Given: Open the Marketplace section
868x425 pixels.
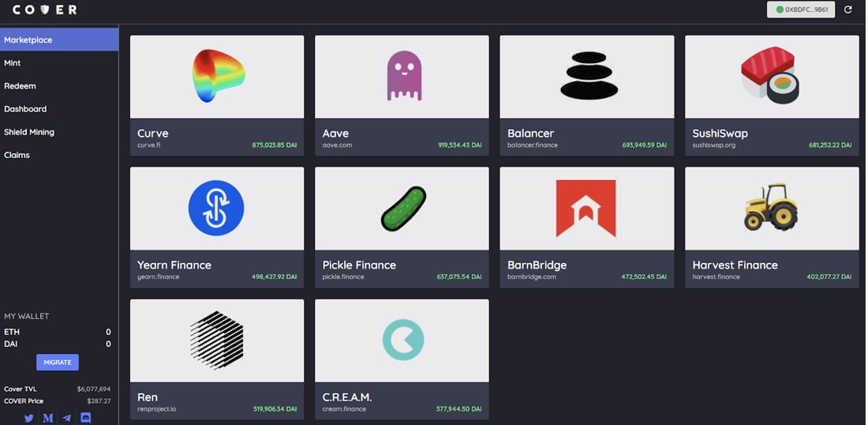Looking at the screenshot, I should (59, 40).
